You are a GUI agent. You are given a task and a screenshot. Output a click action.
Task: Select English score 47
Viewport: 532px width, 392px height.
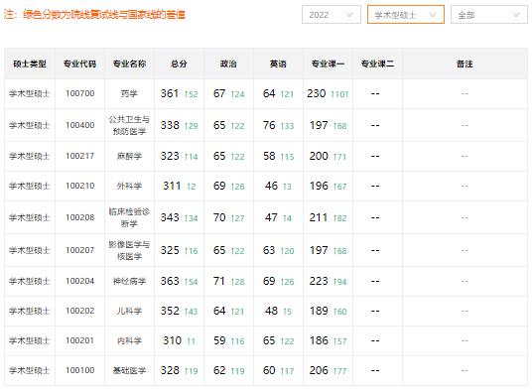(x=271, y=217)
